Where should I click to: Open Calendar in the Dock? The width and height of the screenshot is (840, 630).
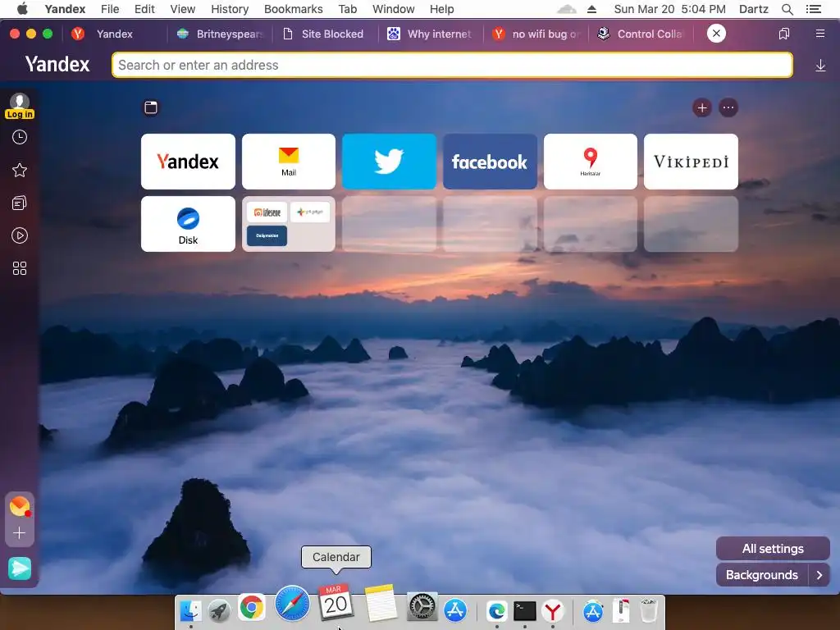336,601
